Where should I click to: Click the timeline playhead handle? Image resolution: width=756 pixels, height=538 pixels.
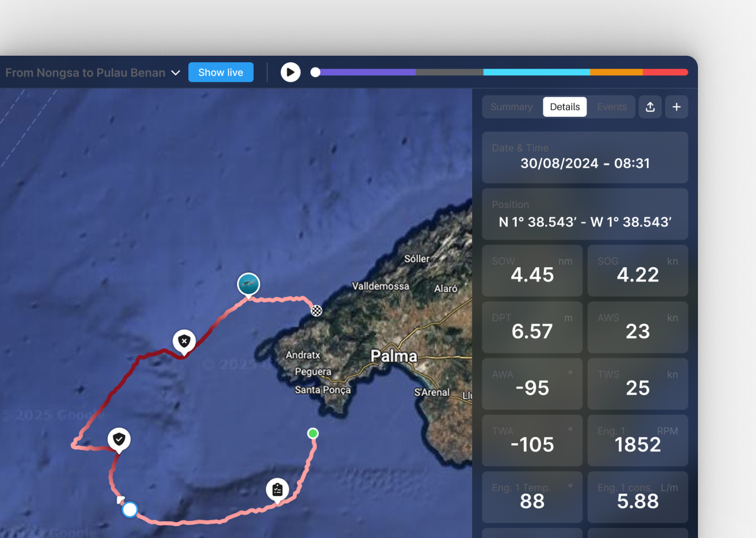coord(316,72)
